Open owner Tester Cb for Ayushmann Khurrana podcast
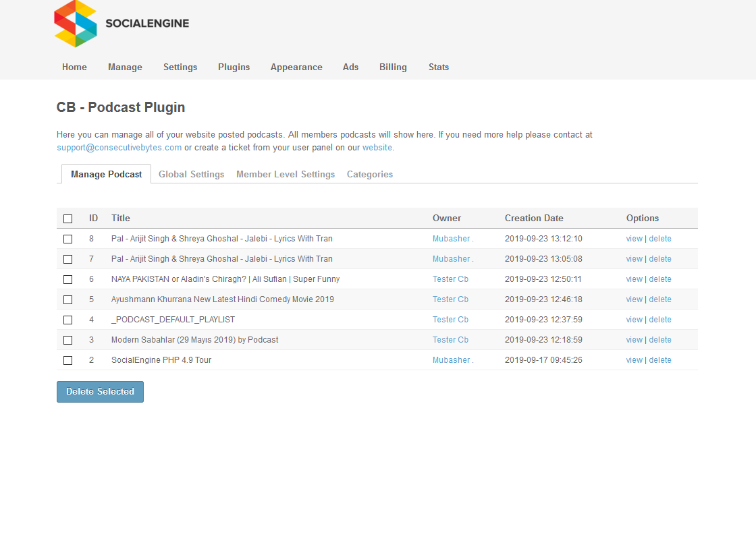756x551 pixels. pos(450,299)
